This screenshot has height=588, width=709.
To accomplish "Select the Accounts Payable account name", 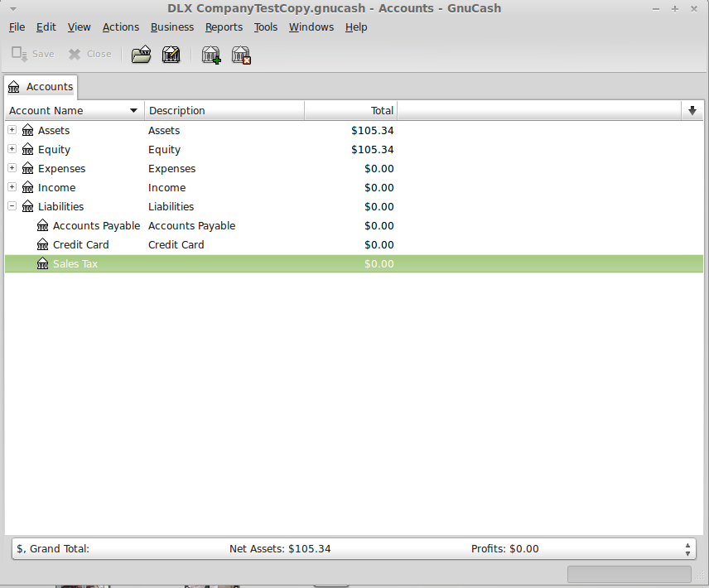I will [96, 225].
